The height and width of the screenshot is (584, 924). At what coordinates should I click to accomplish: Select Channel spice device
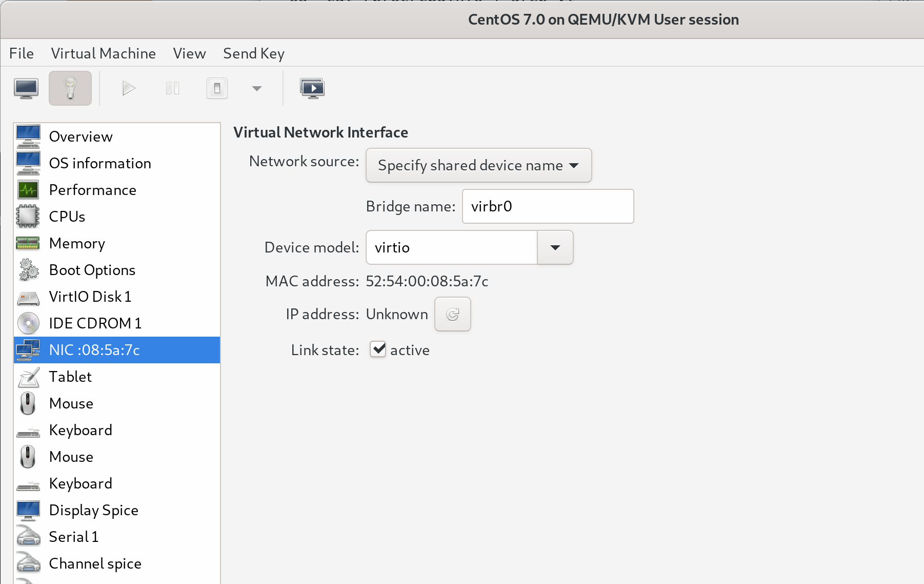pyautogui.click(x=117, y=563)
